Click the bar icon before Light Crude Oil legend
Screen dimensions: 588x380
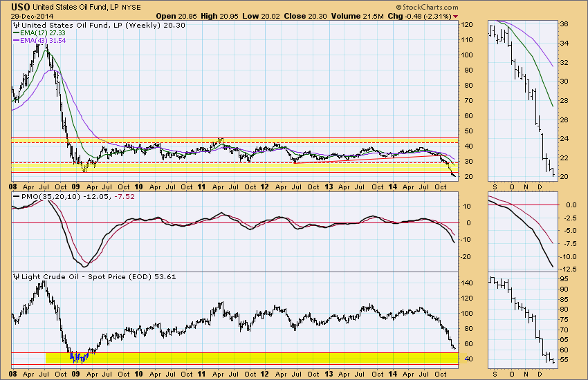(x=16, y=276)
